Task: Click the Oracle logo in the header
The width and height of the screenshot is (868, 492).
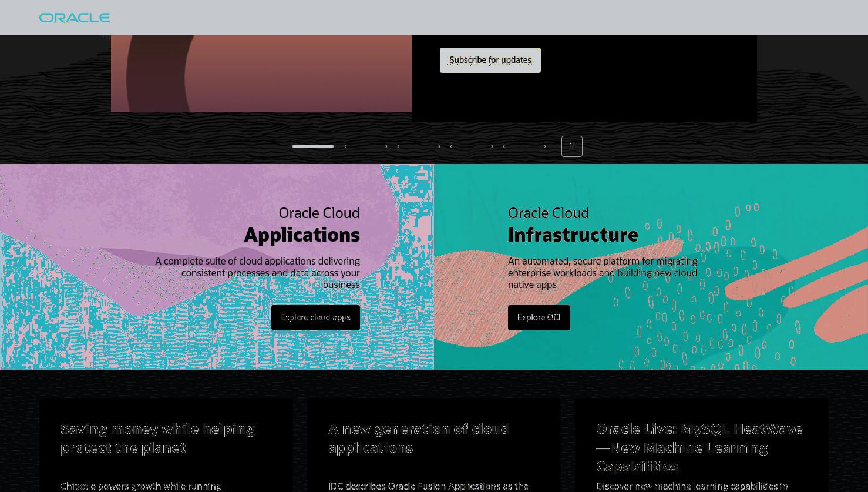Action: point(75,18)
